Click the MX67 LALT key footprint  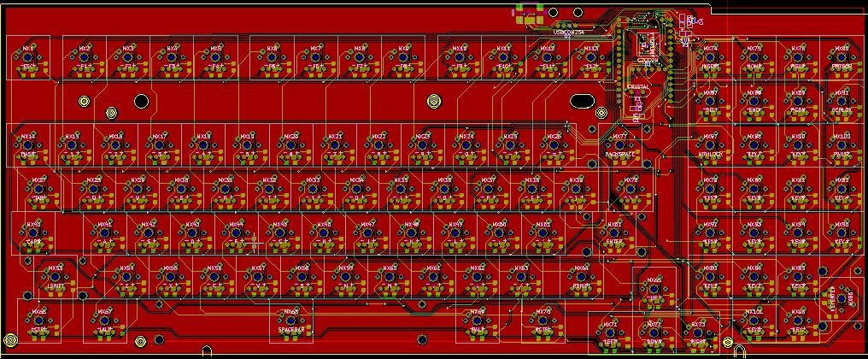pyautogui.click(x=105, y=321)
